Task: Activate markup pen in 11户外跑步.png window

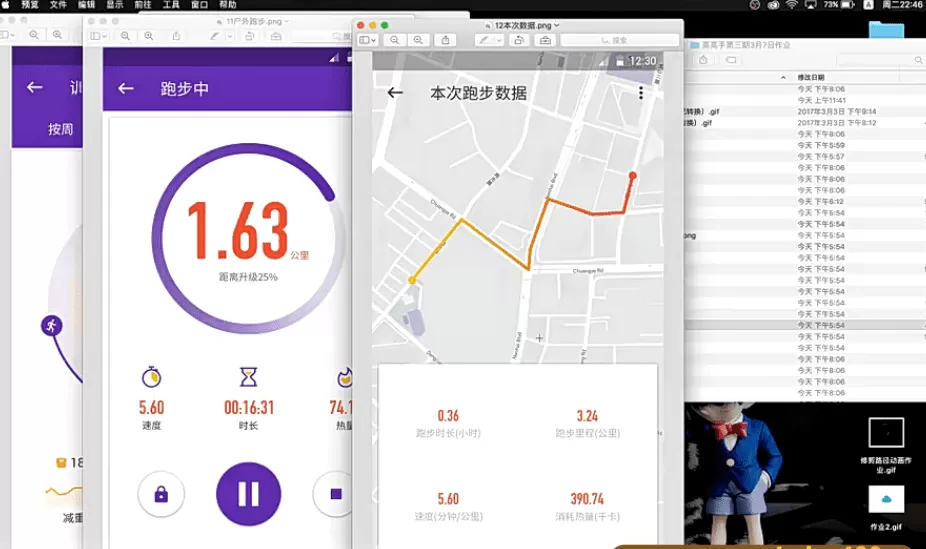Action: (x=214, y=36)
